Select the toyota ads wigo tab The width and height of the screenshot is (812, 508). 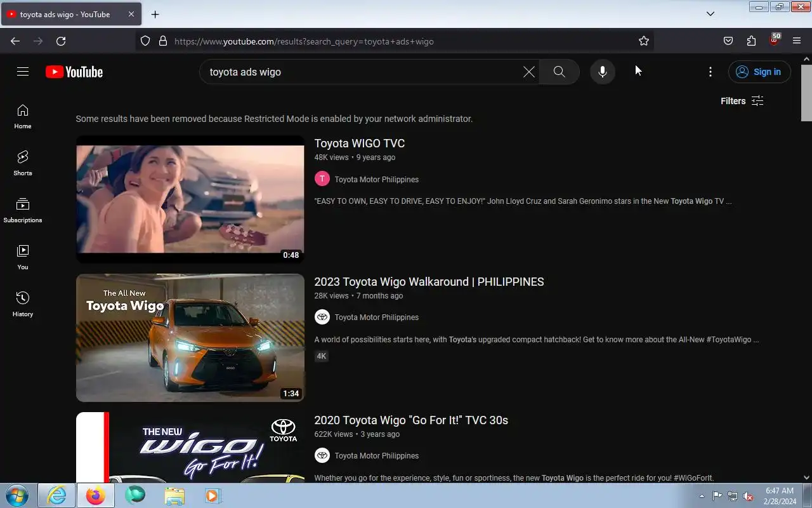coord(70,14)
